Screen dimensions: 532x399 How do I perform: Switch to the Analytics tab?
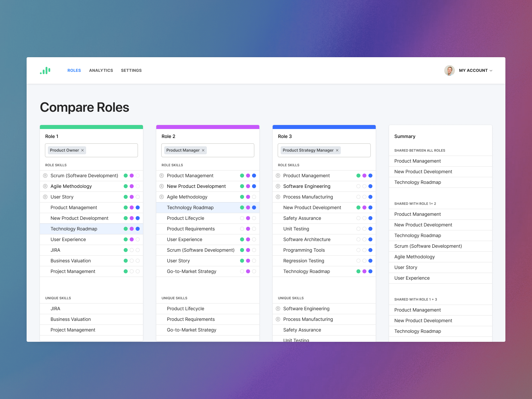pos(101,70)
